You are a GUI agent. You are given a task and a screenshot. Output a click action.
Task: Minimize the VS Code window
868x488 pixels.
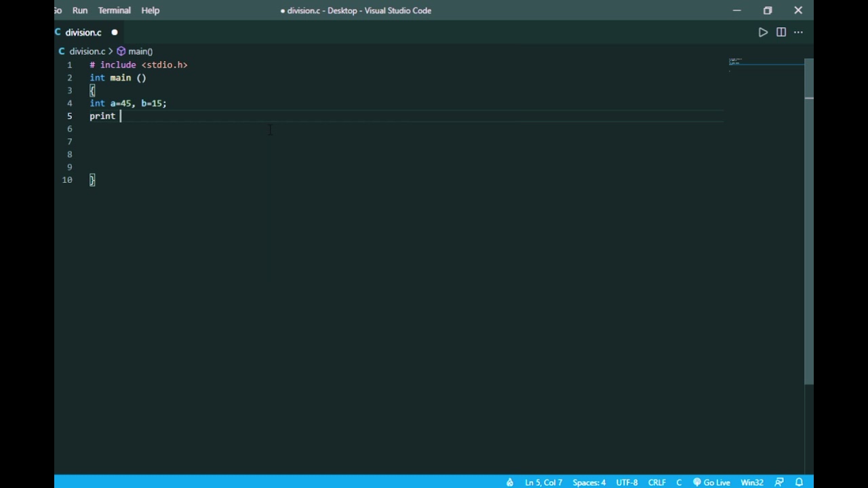(x=737, y=10)
